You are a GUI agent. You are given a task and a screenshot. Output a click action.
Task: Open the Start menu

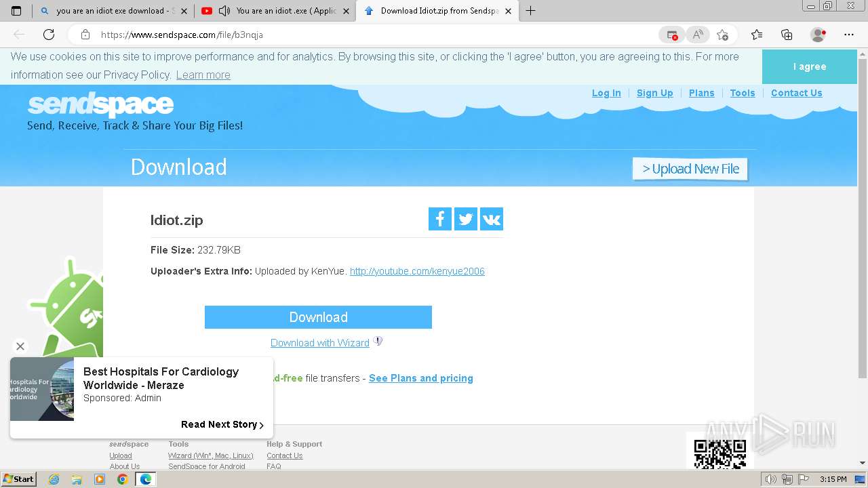pos(19,479)
